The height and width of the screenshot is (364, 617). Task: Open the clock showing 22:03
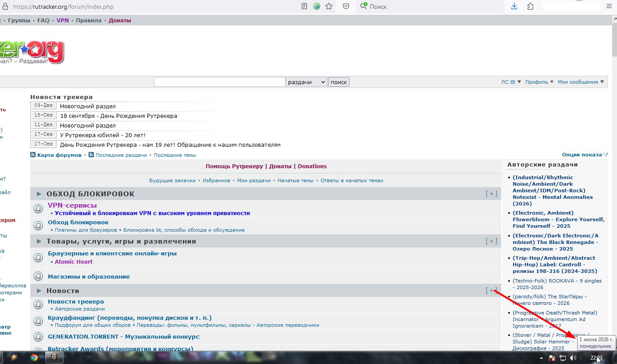(596, 358)
